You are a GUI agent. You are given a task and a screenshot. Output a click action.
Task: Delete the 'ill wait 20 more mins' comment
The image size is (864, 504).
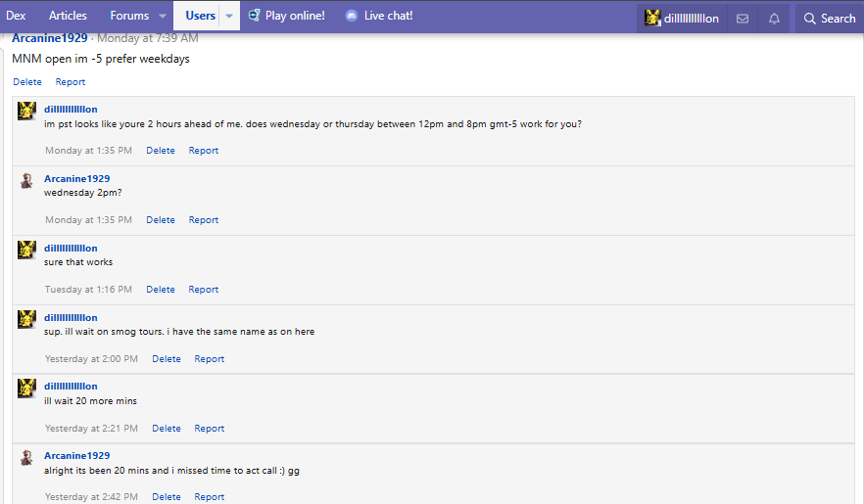tap(167, 428)
